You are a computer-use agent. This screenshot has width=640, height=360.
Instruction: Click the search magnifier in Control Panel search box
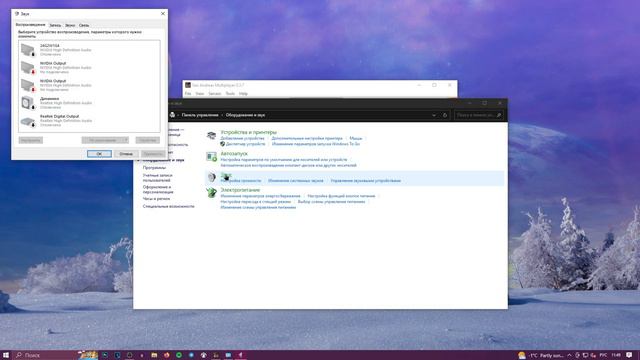coord(499,115)
